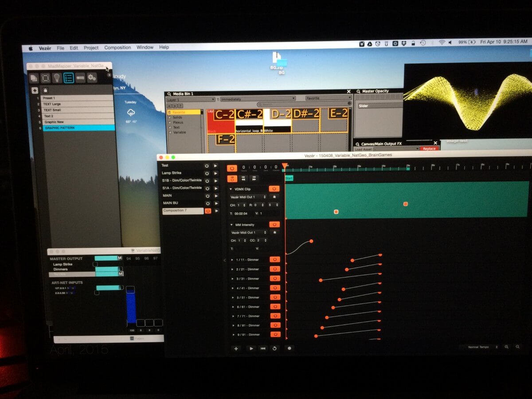
Task: Open the MadMapper media layers icon
Action: 34,78
